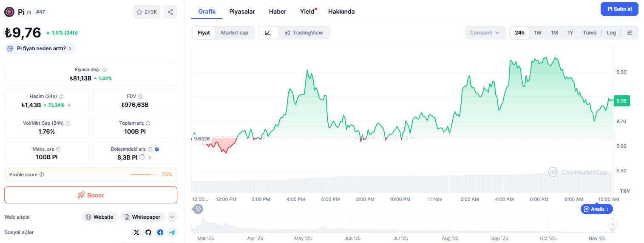
Task: Click info icon next to FDV
Action: [x=140, y=97]
